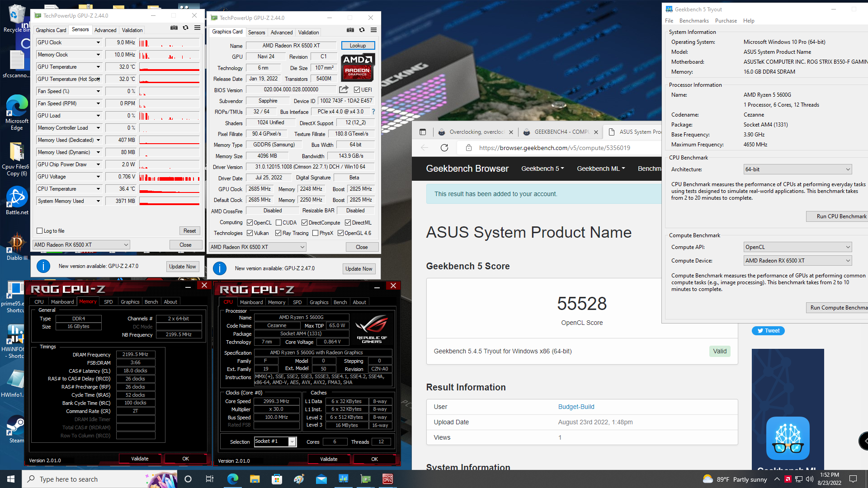Toggle PhysX checkbox in GPU-Z
This screenshot has height=488, width=868.
click(x=315, y=233)
